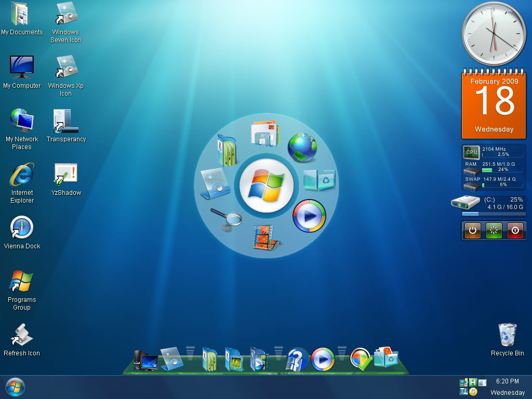The width and height of the screenshot is (532, 399).
Task: Click the analog clock widget
Action: (x=494, y=34)
